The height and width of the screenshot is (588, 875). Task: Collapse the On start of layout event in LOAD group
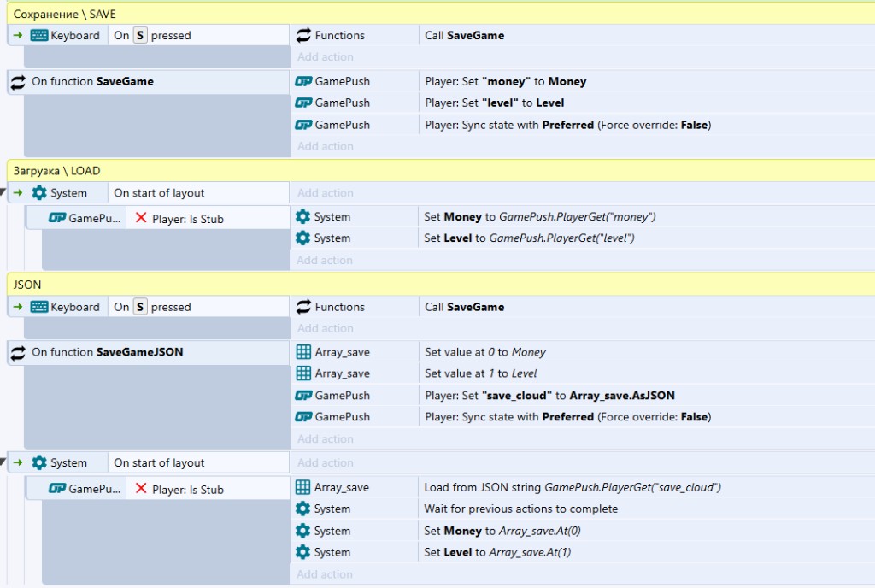[x=3, y=192]
